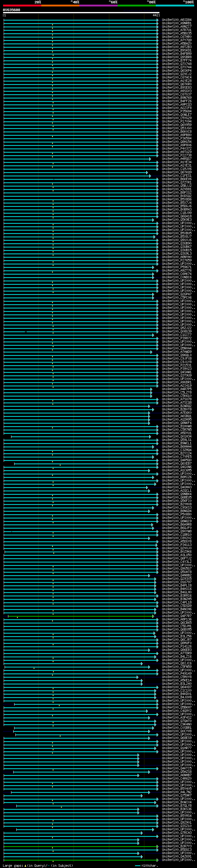Select the UniRef100_P17094 label
The image size is (197, 868).
176,122
